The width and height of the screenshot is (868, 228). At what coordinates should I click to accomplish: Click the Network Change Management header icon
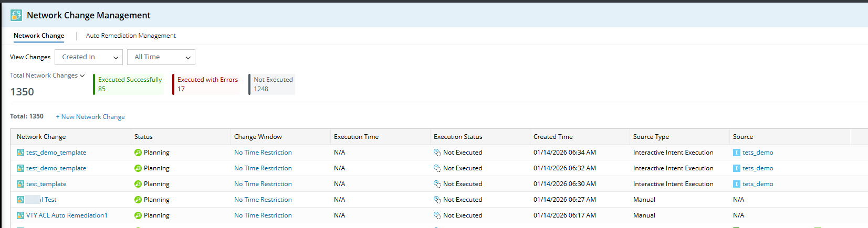click(16, 15)
